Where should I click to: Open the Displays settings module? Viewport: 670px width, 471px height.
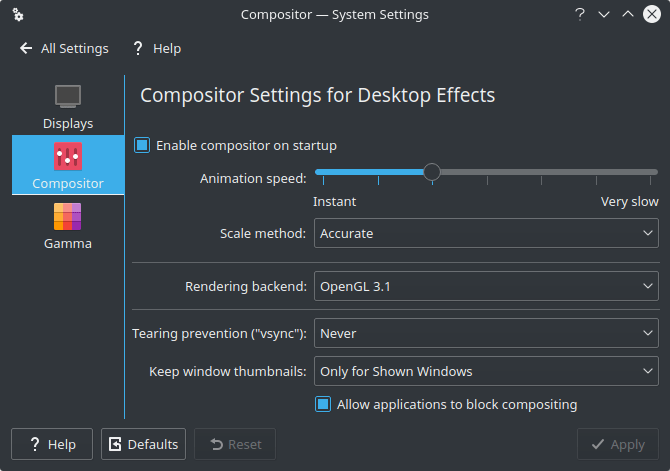68,106
